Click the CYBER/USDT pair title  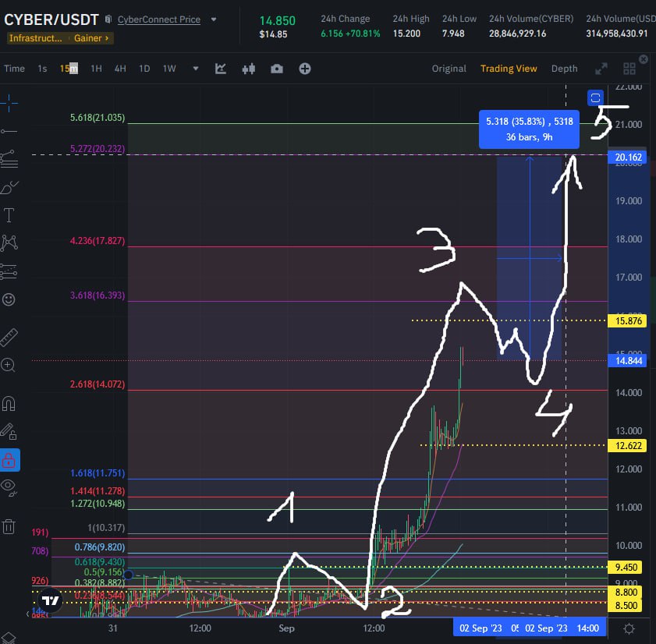point(51,19)
